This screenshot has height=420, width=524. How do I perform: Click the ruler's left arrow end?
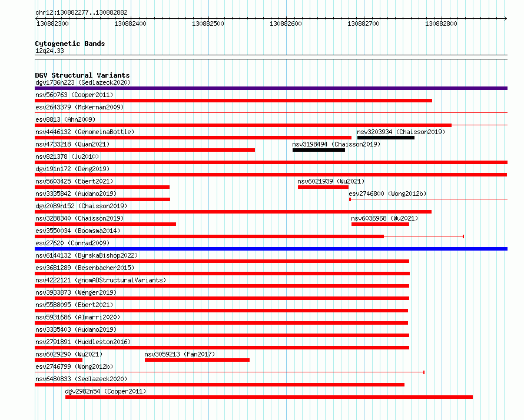point(37,18)
